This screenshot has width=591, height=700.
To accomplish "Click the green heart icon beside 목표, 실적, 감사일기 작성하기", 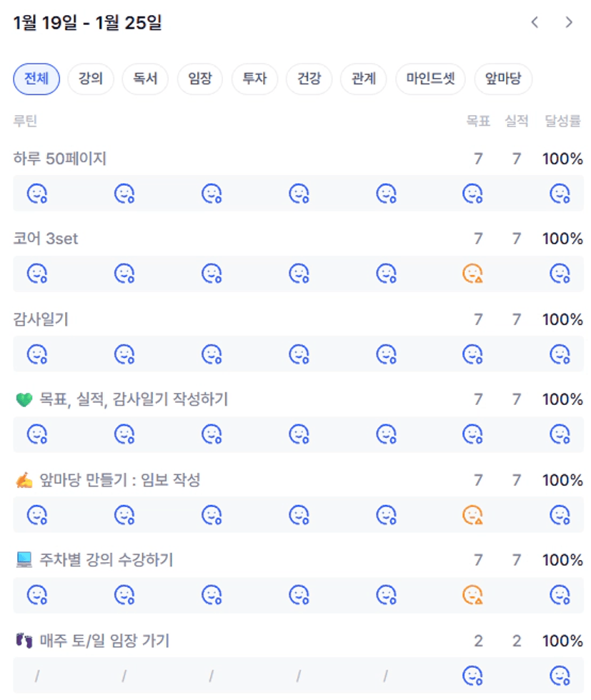I will tap(24, 400).
